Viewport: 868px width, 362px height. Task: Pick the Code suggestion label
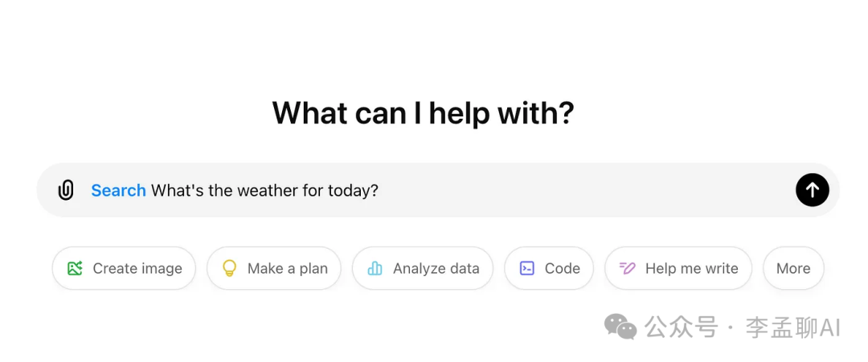(562, 269)
